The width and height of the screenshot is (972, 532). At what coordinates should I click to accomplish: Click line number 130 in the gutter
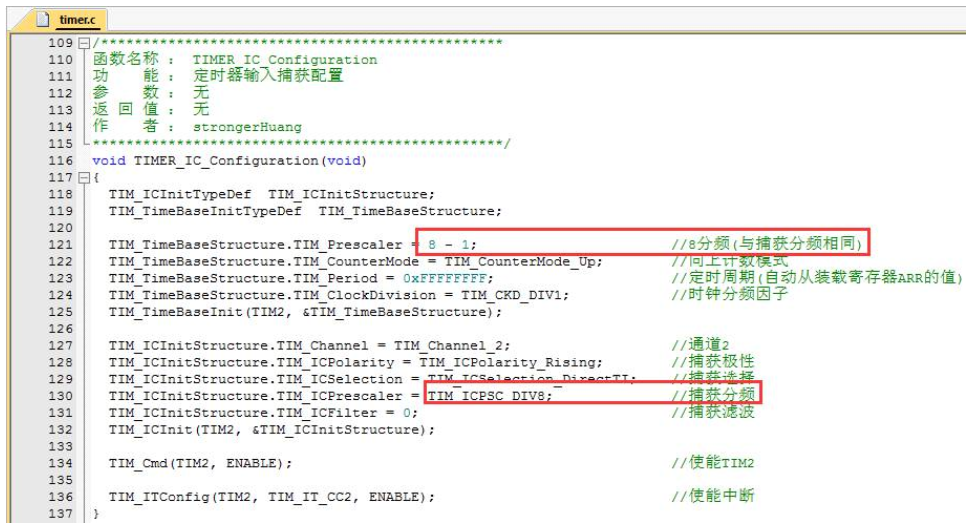(60, 396)
